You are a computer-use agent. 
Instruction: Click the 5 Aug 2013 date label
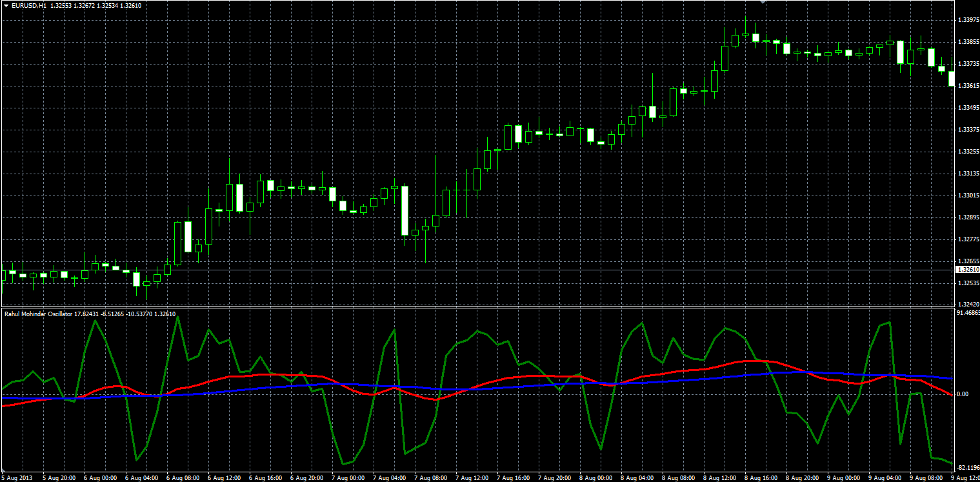point(16,478)
